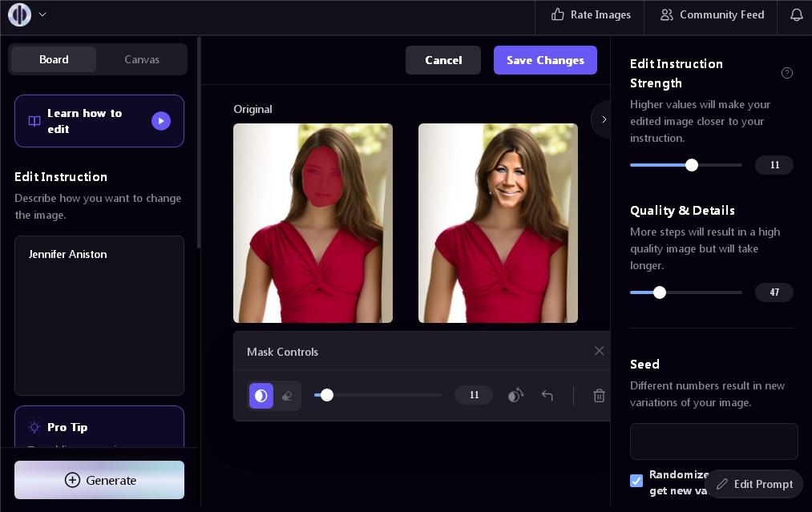Click into the Seed input field
This screenshot has width=812, height=512.
pos(713,441)
